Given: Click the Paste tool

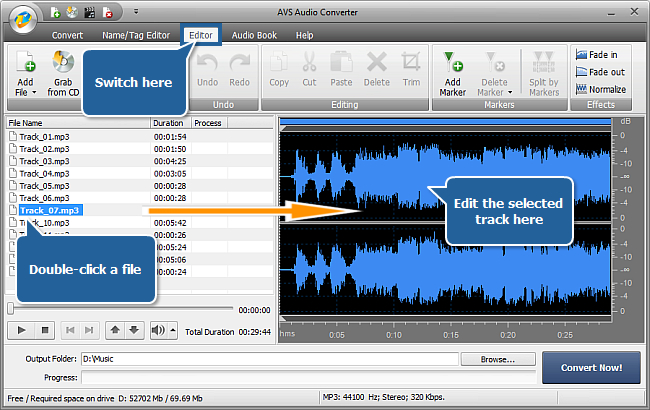Looking at the screenshot, I should [341, 70].
